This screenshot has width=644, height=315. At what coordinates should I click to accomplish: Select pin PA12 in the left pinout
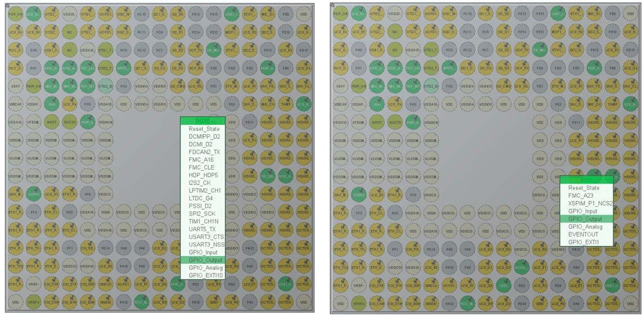(123, 302)
